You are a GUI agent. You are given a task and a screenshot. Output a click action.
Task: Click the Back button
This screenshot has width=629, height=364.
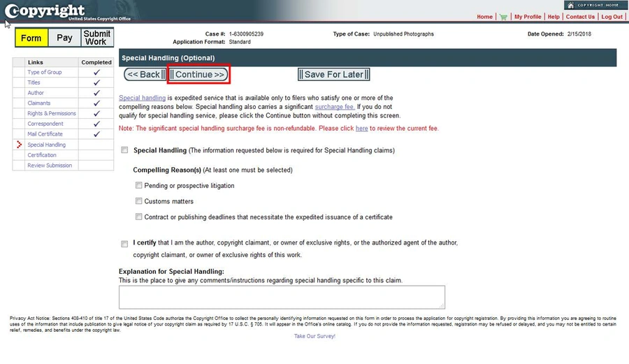coord(145,75)
